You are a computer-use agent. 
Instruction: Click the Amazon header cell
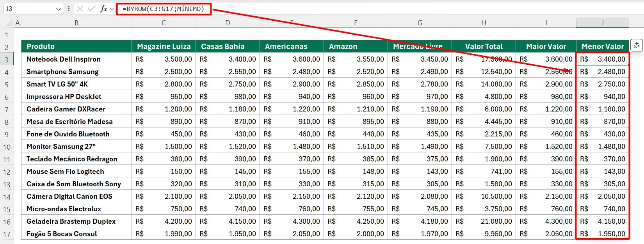tap(356, 46)
